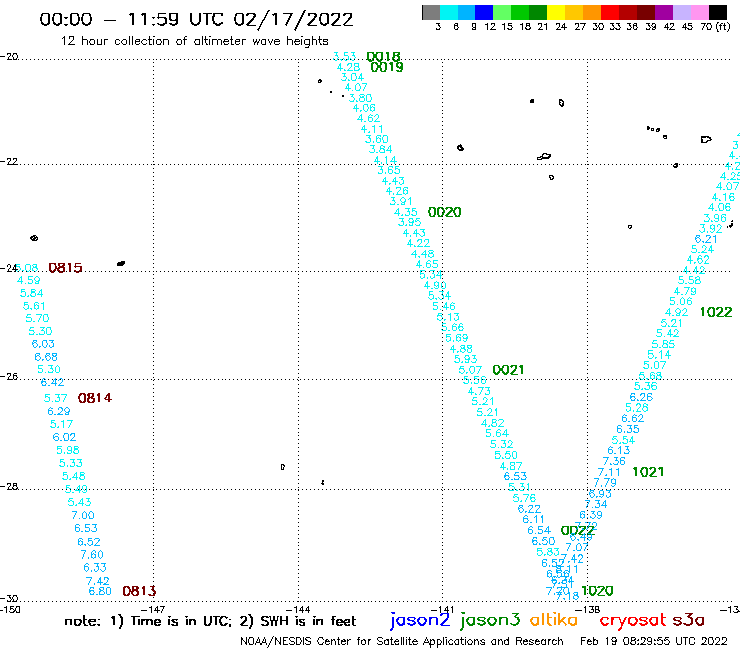This screenshot has width=740, height=650.
Task: Select wave height value 7.11 beside 1021
Action: (609, 472)
